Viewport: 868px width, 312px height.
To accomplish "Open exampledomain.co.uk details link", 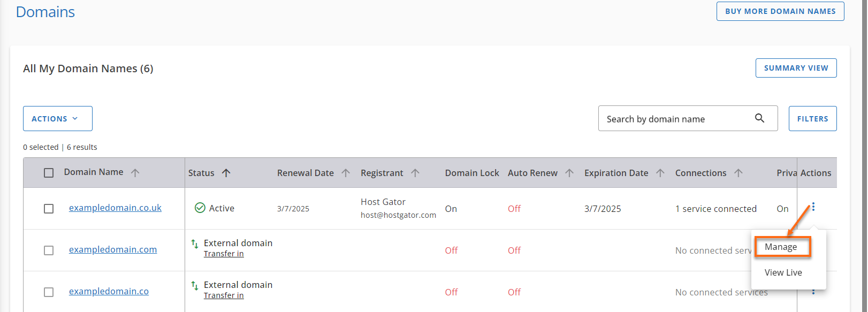I will click(115, 207).
